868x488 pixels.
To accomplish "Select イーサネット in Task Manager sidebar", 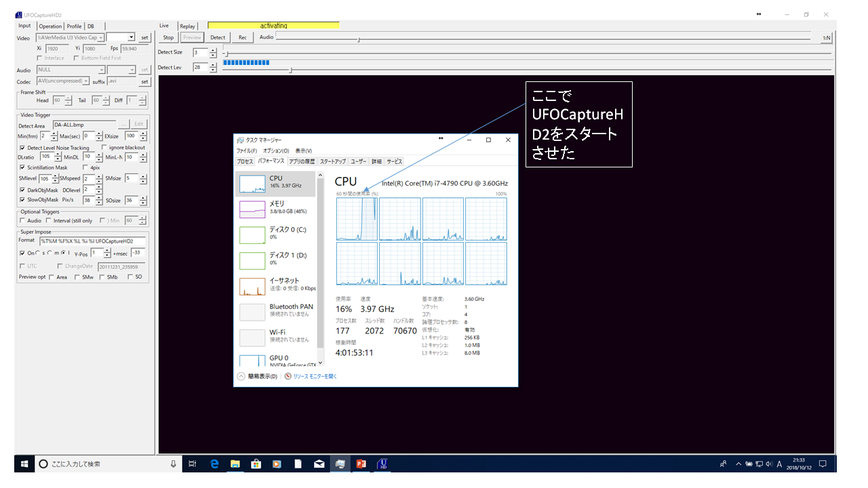I will 275,286.
